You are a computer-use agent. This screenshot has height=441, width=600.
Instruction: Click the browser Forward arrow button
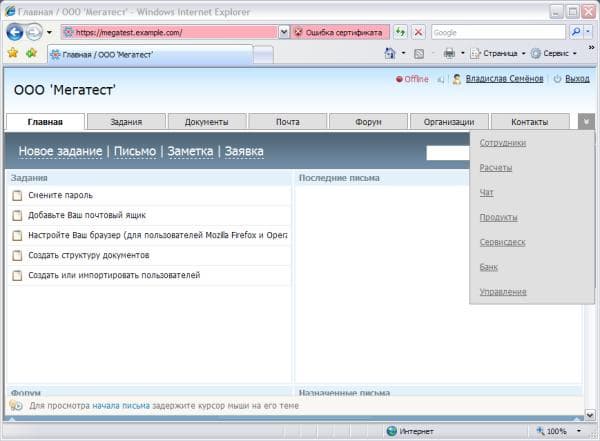click(34, 32)
